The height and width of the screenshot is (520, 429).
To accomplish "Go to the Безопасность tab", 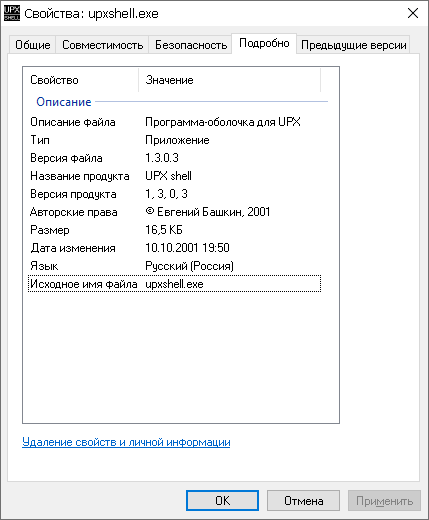I will (x=191, y=45).
